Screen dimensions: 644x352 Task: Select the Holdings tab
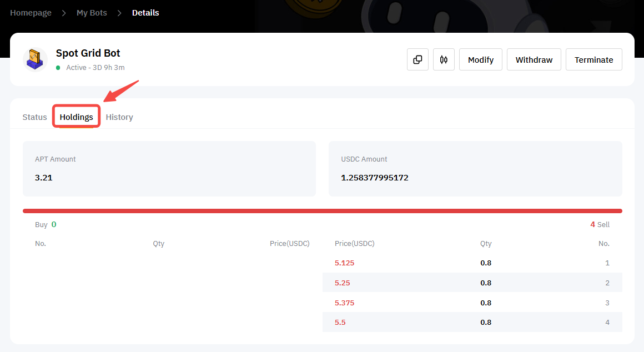point(77,117)
